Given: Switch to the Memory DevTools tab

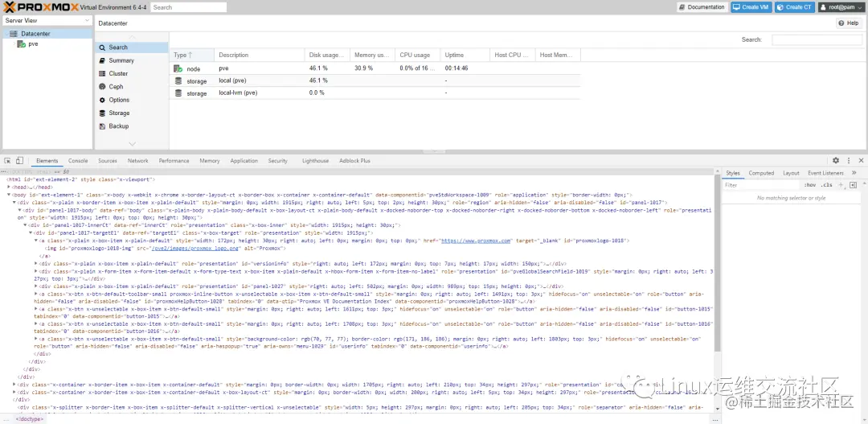Looking at the screenshot, I should [210, 161].
